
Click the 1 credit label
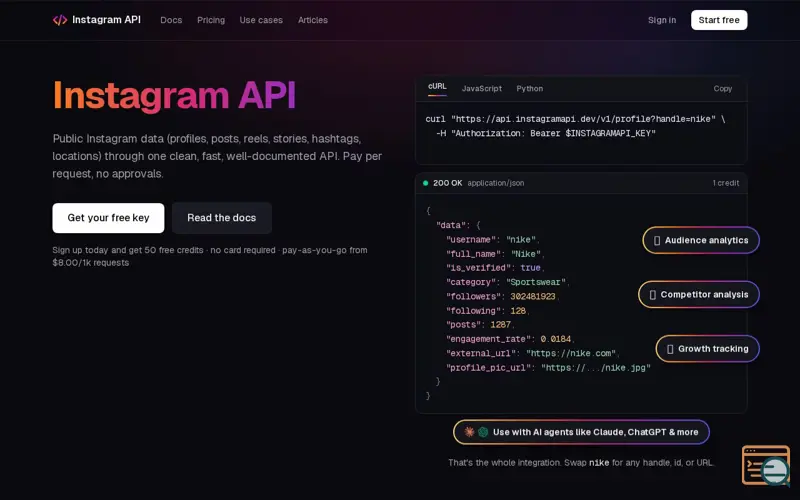(x=726, y=183)
